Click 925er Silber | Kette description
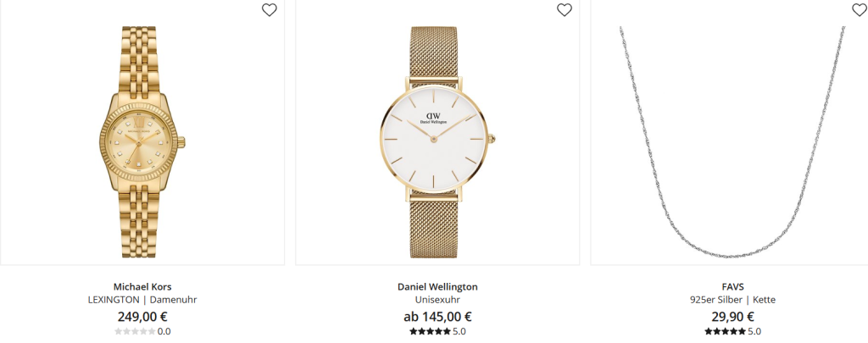The height and width of the screenshot is (343, 868). (x=732, y=300)
